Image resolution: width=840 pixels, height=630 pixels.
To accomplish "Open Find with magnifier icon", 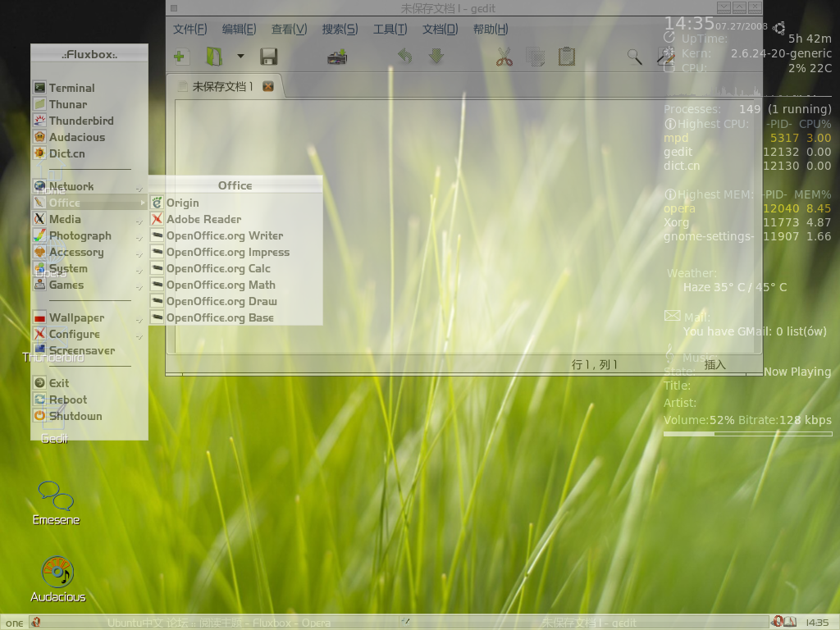I will coord(635,57).
